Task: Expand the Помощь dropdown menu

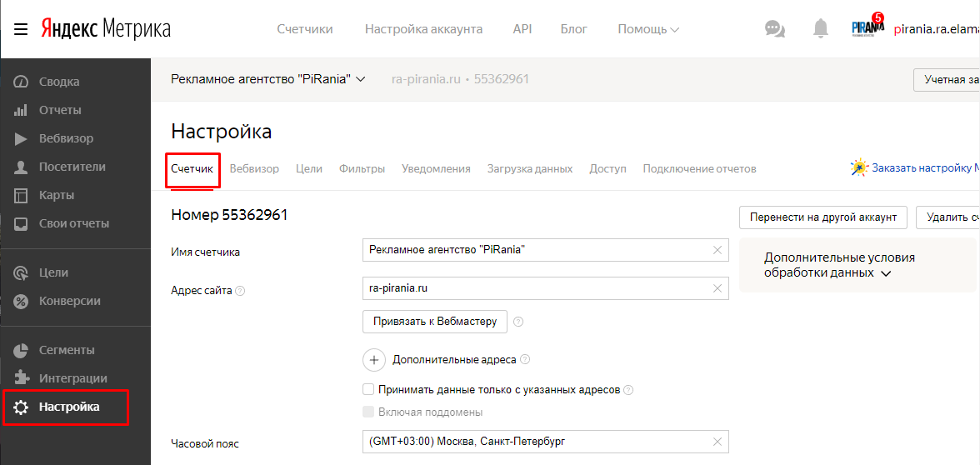Action: click(647, 29)
